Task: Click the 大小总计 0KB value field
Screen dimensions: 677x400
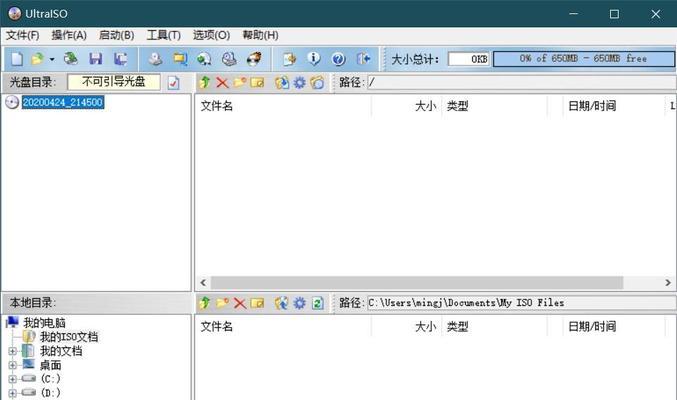Action: [x=469, y=59]
